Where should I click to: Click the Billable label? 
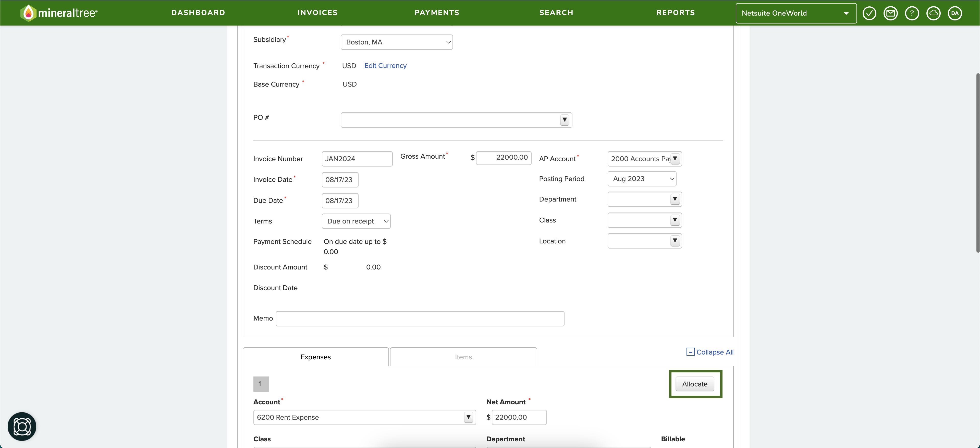pos(673,439)
